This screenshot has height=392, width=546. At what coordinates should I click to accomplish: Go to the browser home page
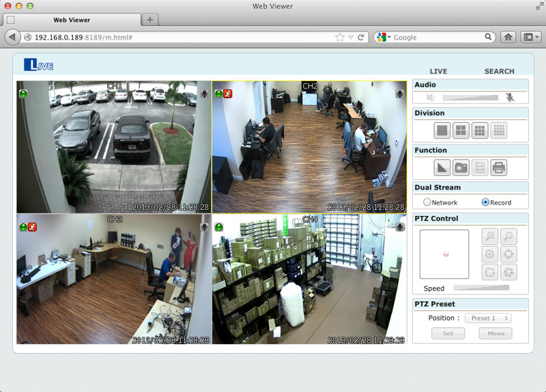tap(508, 37)
